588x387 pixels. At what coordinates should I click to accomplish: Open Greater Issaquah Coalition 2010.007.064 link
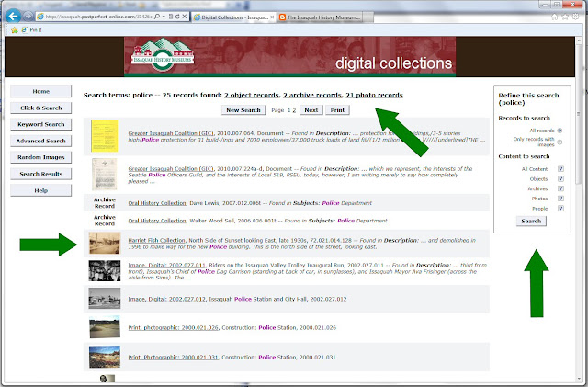tap(171, 133)
